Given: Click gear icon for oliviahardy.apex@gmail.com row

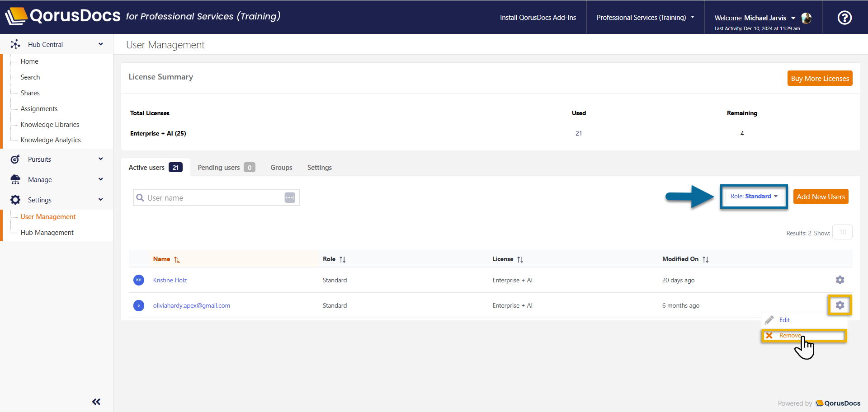Looking at the screenshot, I should [840, 305].
